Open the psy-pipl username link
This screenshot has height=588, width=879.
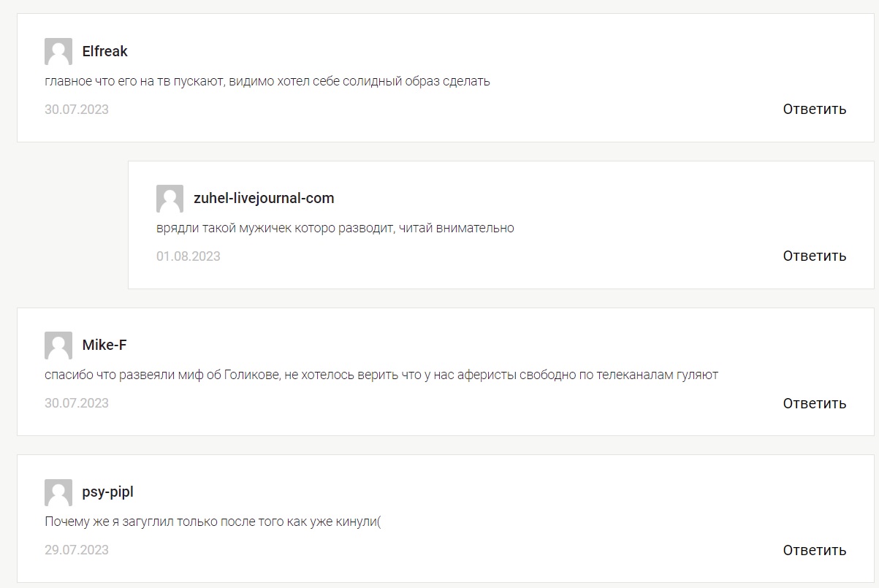[108, 492]
